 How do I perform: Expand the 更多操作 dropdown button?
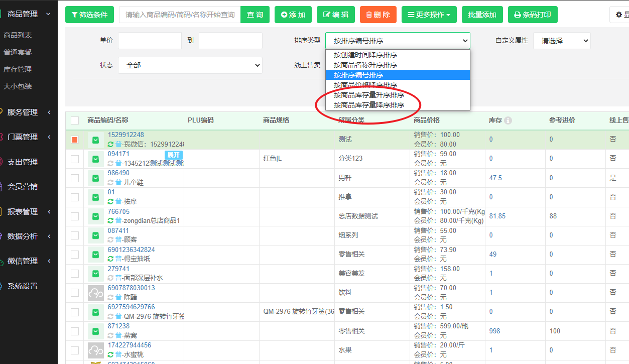[429, 15]
